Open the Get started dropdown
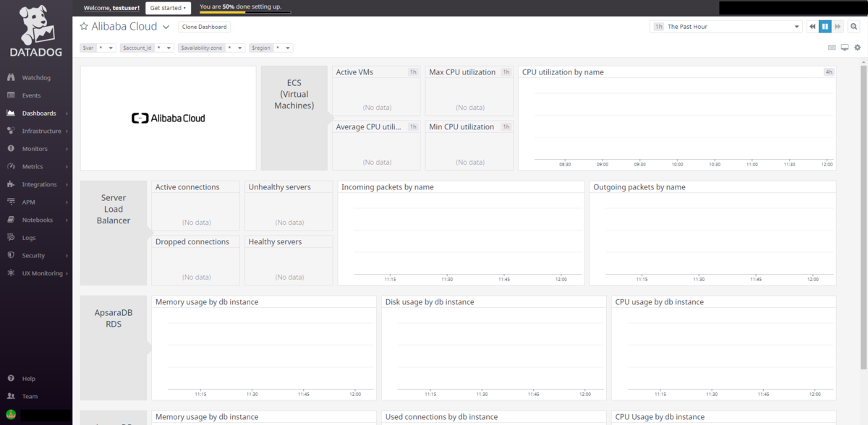The height and width of the screenshot is (425, 868). 169,8
